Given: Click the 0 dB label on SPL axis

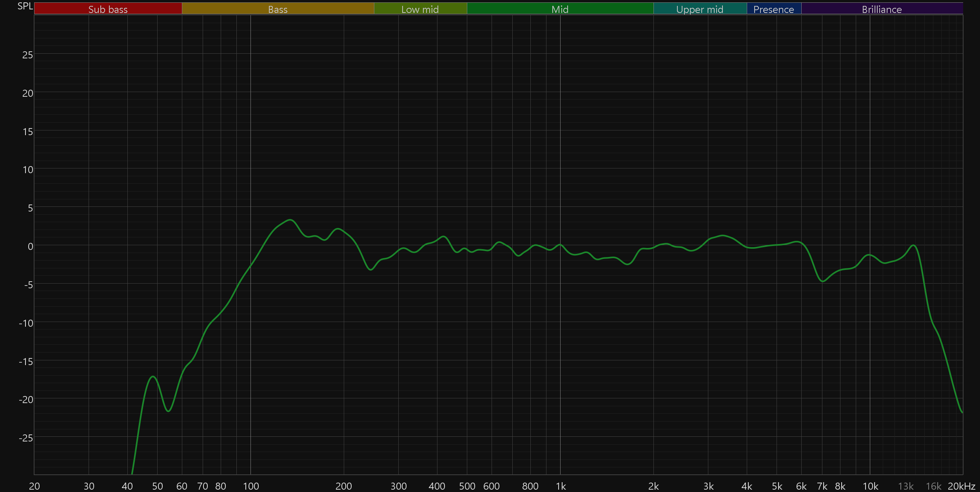Looking at the screenshot, I should click(x=30, y=246).
